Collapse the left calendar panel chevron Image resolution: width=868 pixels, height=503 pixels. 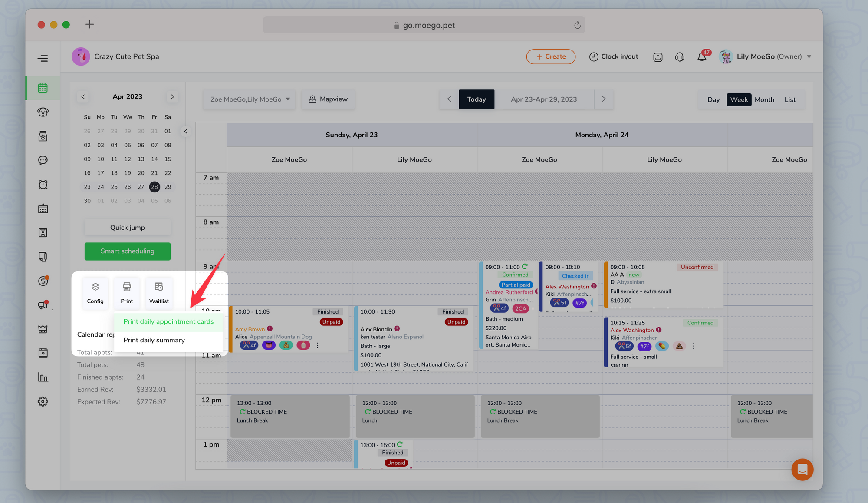(x=186, y=131)
